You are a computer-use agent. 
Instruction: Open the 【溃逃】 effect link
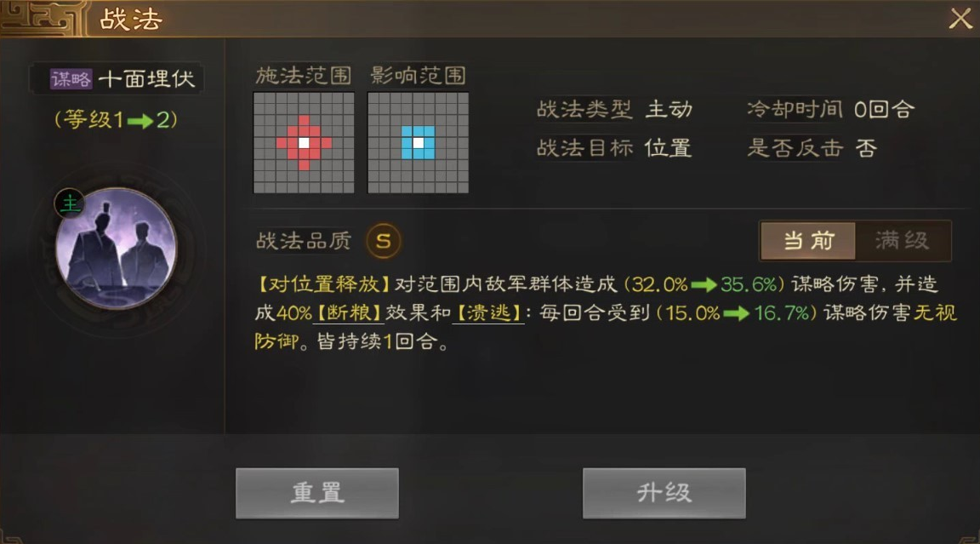click(488, 312)
